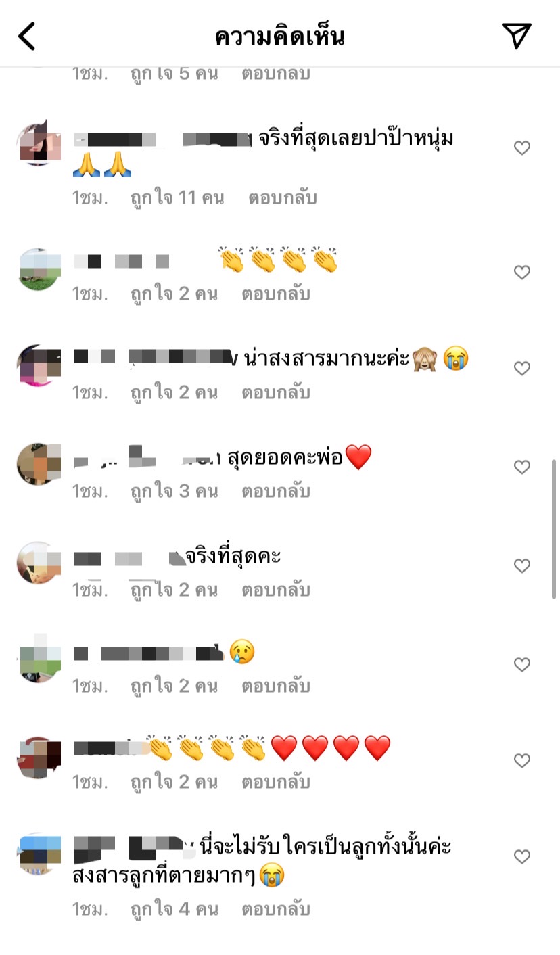The height and width of the screenshot is (955, 560).
Task: Reply to the comment 'จริงที่สุดคะ'
Action: [x=276, y=590]
